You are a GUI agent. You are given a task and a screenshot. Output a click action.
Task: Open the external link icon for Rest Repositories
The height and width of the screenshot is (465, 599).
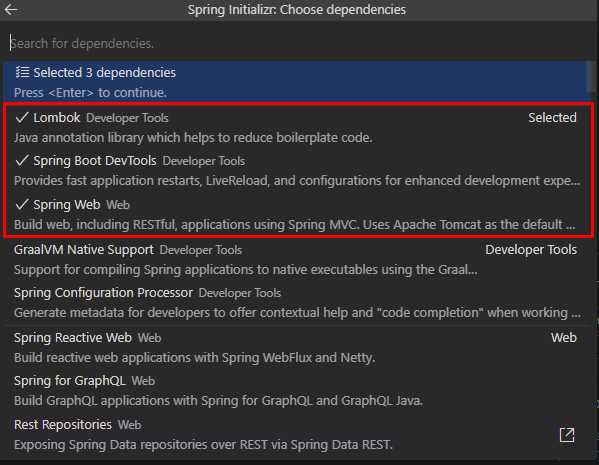pyautogui.click(x=567, y=435)
